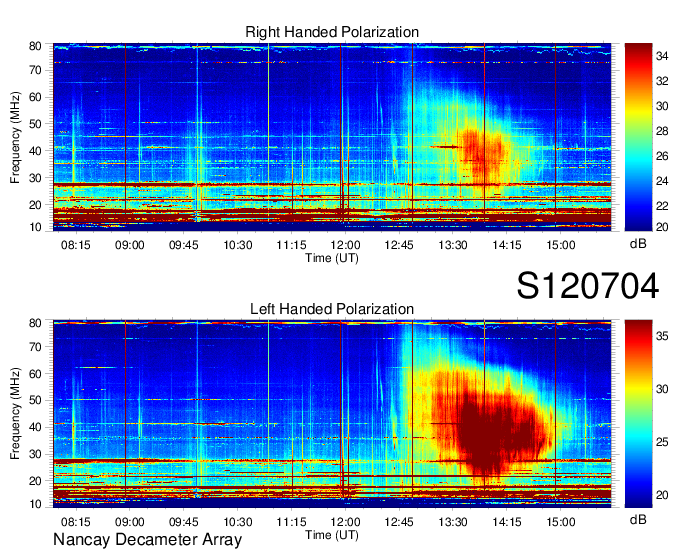680x552 pixels.
Task: Click the '15:00' tick label under the top plot
Action: click(561, 245)
